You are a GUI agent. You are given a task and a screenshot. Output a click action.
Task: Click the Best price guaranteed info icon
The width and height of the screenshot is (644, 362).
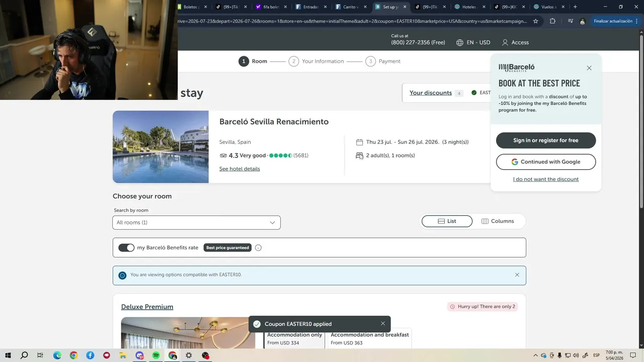click(258, 247)
